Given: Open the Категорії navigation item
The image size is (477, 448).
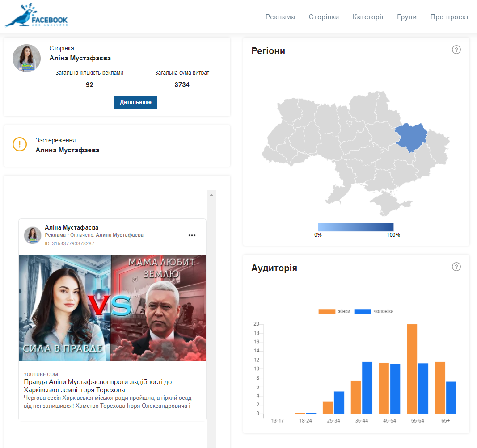Looking at the screenshot, I should [x=367, y=17].
